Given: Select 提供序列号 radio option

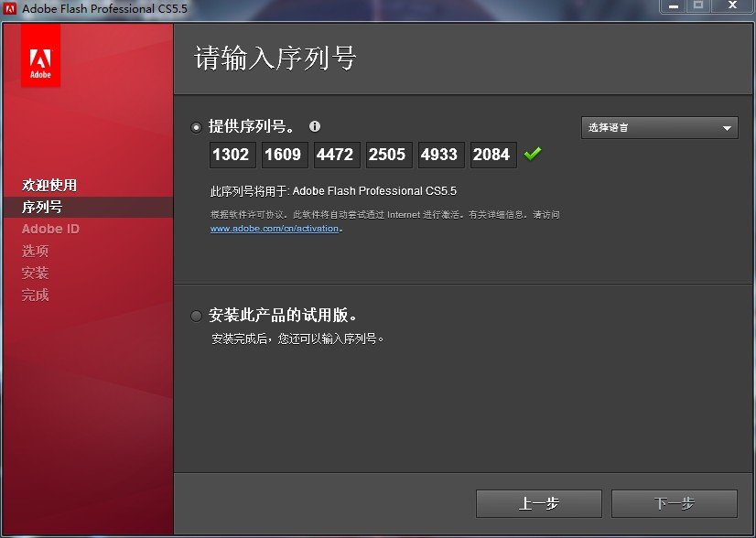Looking at the screenshot, I should pos(196,128).
